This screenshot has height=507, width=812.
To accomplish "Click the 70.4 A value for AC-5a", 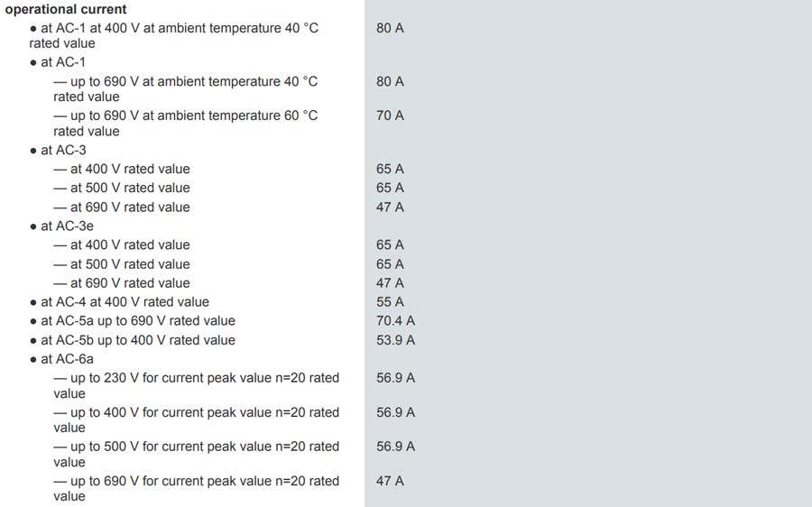I will click(396, 320).
